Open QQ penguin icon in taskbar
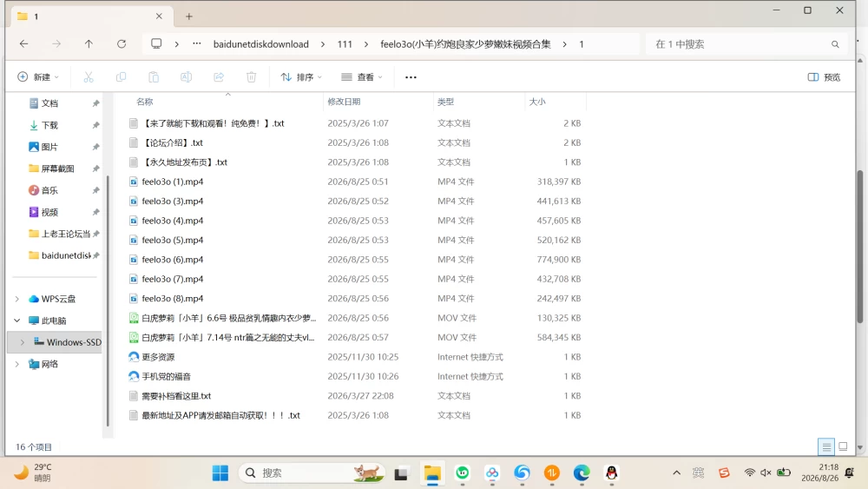The width and height of the screenshot is (868, 489). click(x=611, y=473)
